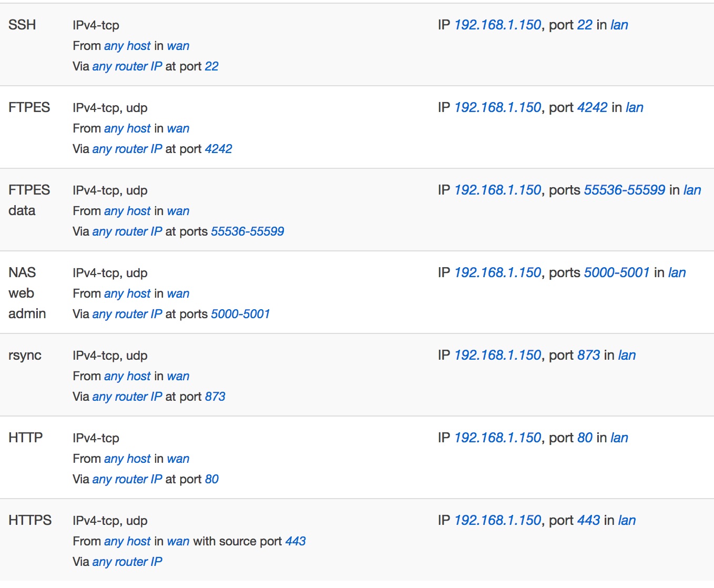Screen dimensions: 714x588
Task: Click the SSH rule destination IP 192.168.1.150
Action: click(497, 25)
